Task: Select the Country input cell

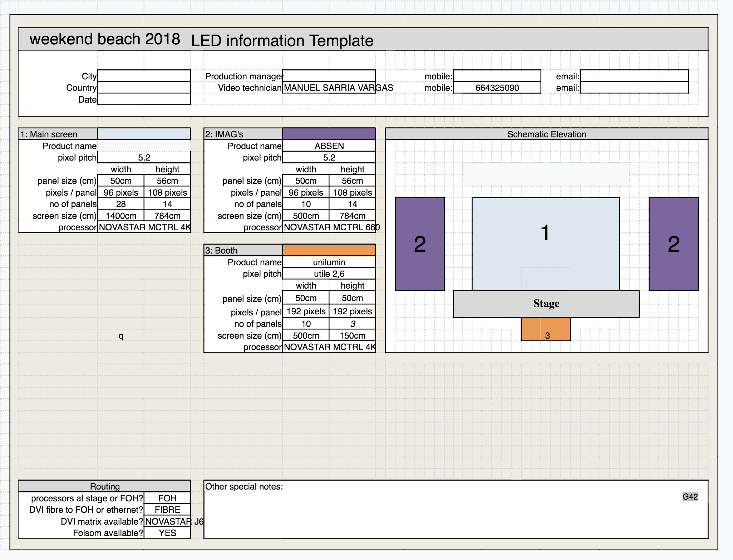Action: [144, 88]
